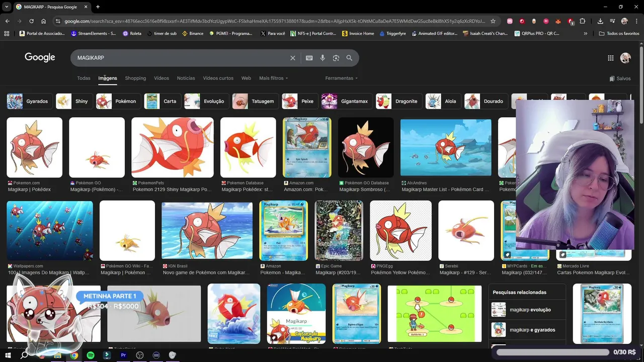View site information icon in address bar

click(58, 21)
